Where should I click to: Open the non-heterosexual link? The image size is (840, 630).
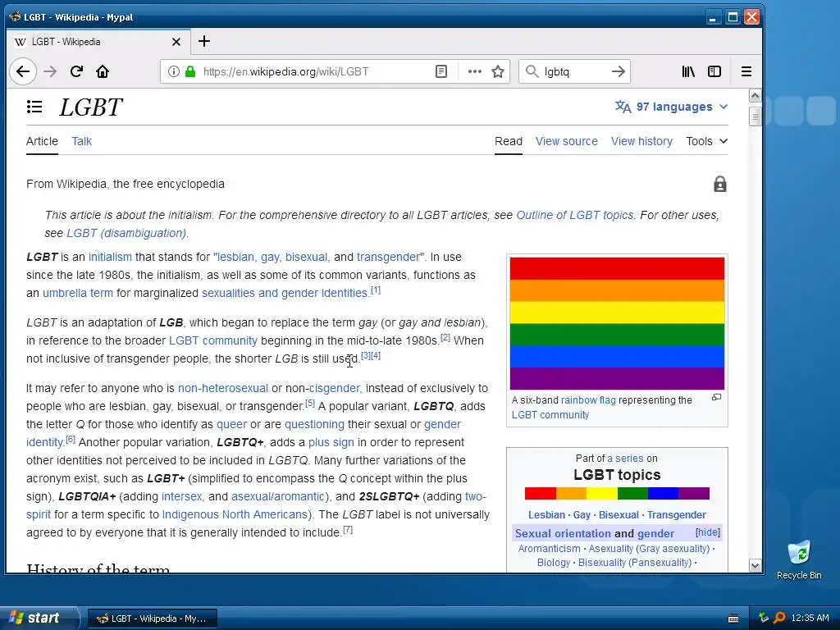coord(223,388)
